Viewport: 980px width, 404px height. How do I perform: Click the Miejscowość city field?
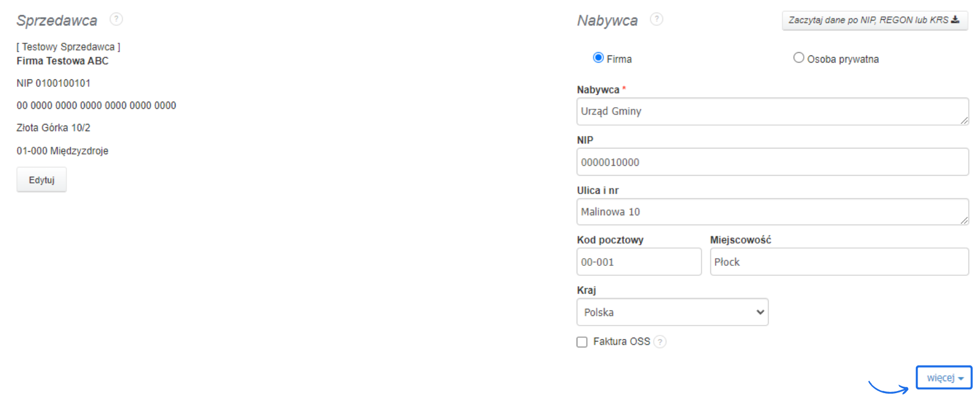pyautogui.click(x=839, y=262)
